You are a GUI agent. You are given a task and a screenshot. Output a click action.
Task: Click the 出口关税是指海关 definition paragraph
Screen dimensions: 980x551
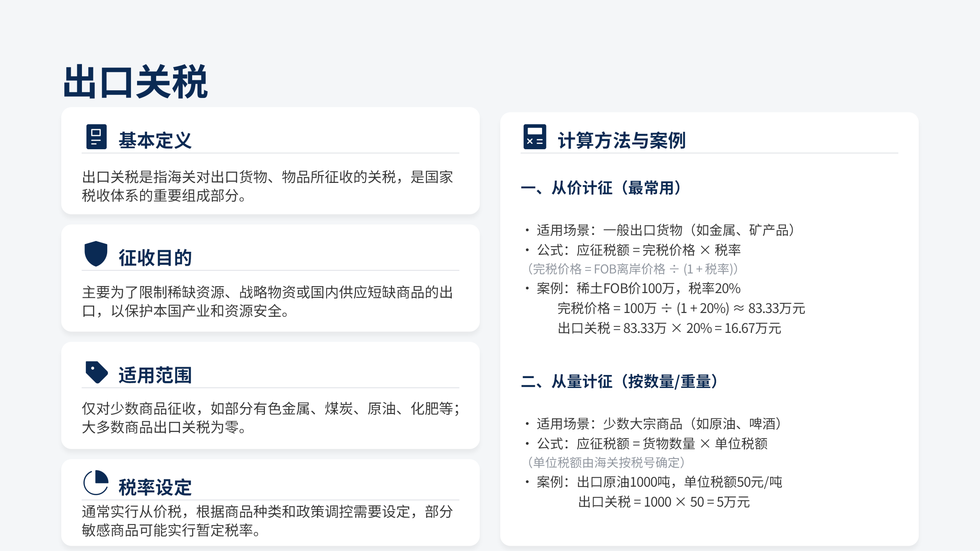[x=267, y=186]
